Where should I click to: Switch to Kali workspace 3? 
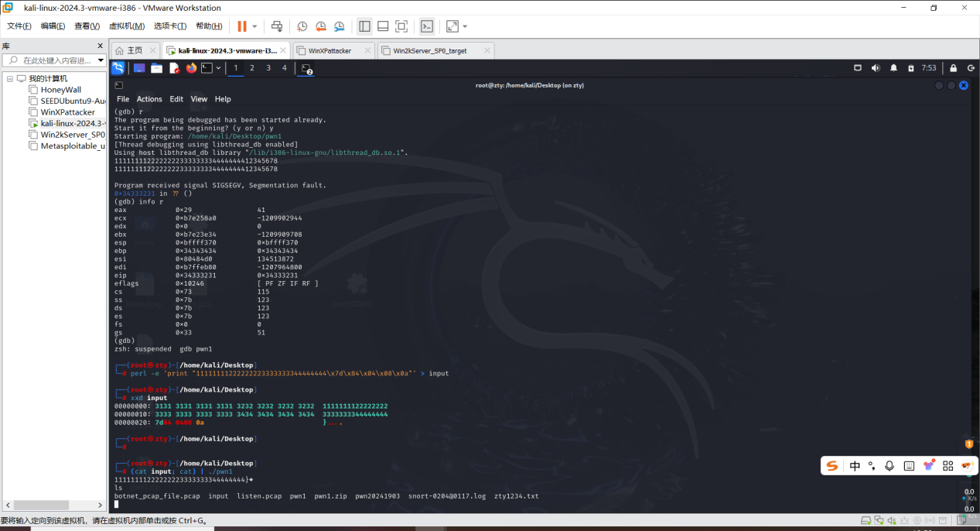click(268, 68)
